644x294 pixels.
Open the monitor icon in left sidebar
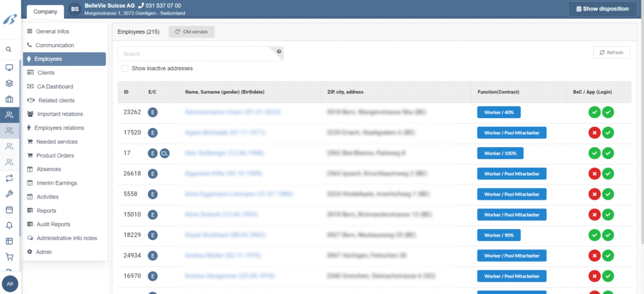pyautogui.click(x=9, y=67)
